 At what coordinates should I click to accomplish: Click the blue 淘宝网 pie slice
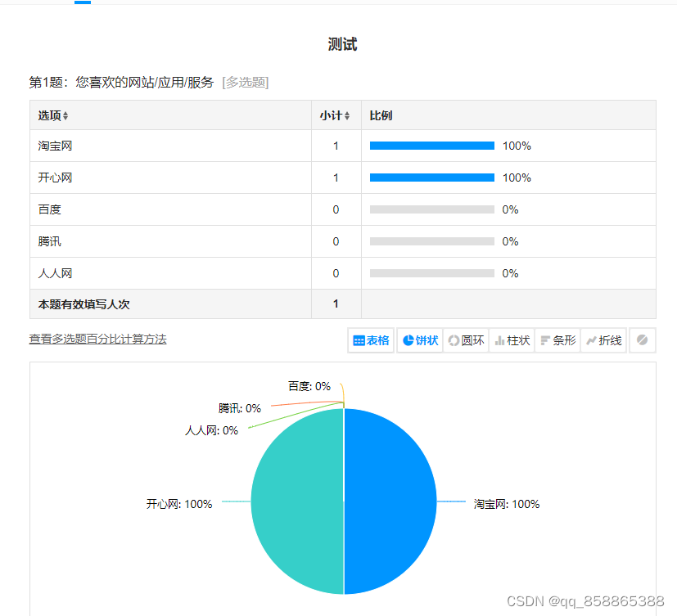click(x=390, y=501)
